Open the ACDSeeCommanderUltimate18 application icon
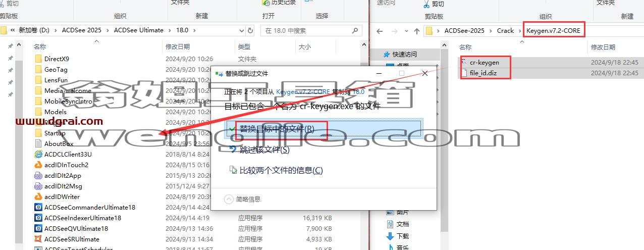This screenshot has height=250, width=644. tap(38, 207)
